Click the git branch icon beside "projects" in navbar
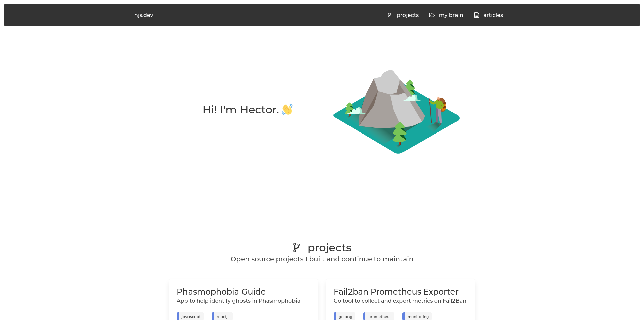644x320 pixels. [389, 15]
